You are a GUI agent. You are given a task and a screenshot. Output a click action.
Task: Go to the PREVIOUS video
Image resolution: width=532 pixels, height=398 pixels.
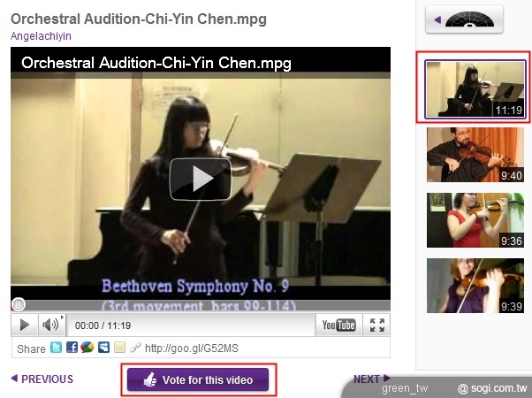42,379
